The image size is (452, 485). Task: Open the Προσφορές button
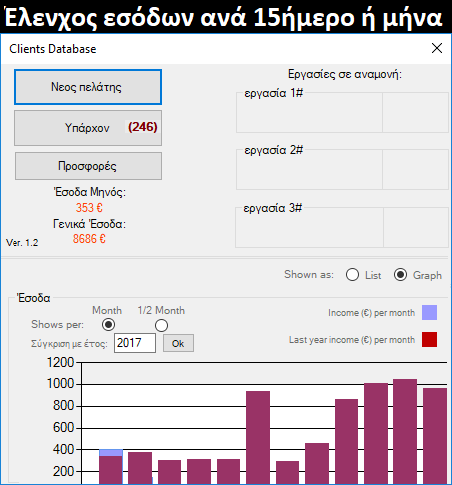(x=88, y=166)
